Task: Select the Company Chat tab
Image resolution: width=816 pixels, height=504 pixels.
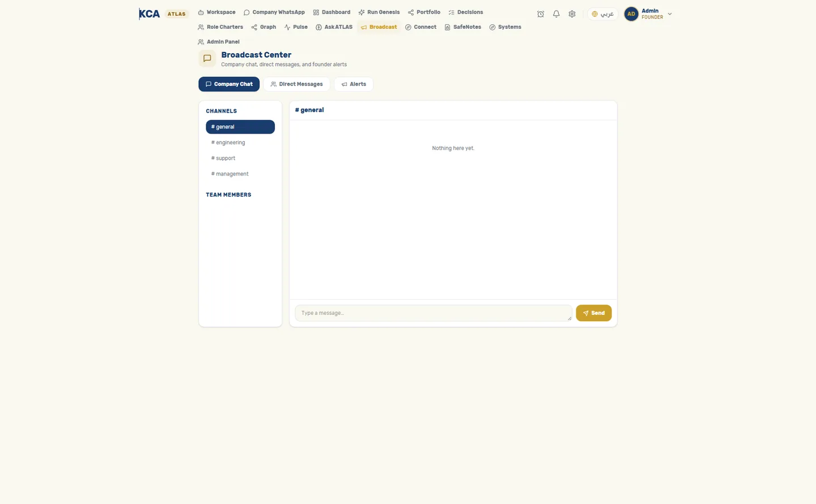Action: click(229, 84)
